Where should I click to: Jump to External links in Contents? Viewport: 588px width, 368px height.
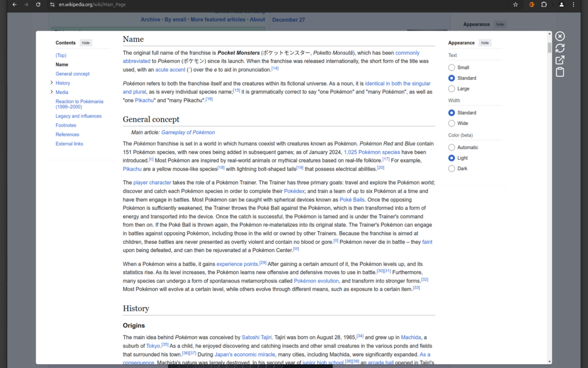click(69, 144)
